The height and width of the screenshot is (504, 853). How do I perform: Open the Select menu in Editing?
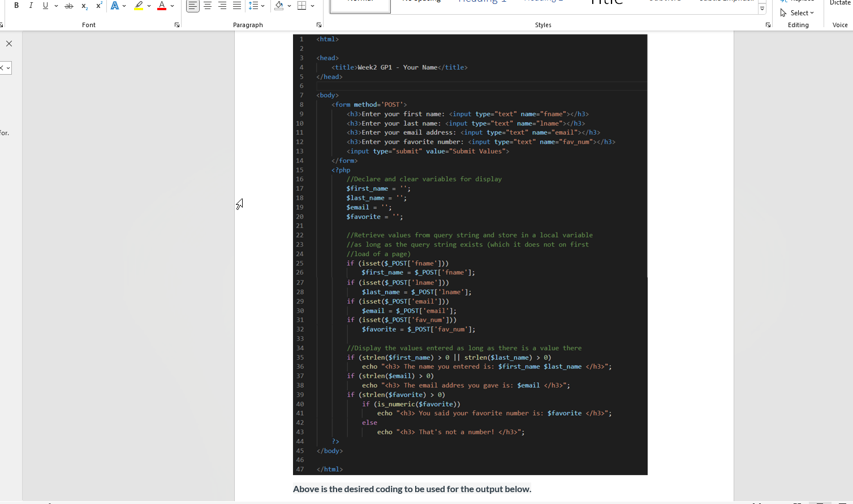tap(797, 12)
